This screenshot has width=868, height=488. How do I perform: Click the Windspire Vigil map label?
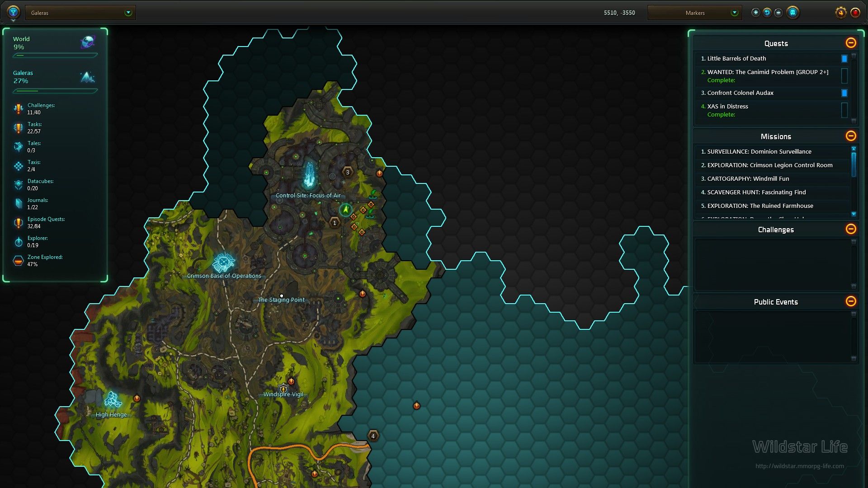pos(283,394)
